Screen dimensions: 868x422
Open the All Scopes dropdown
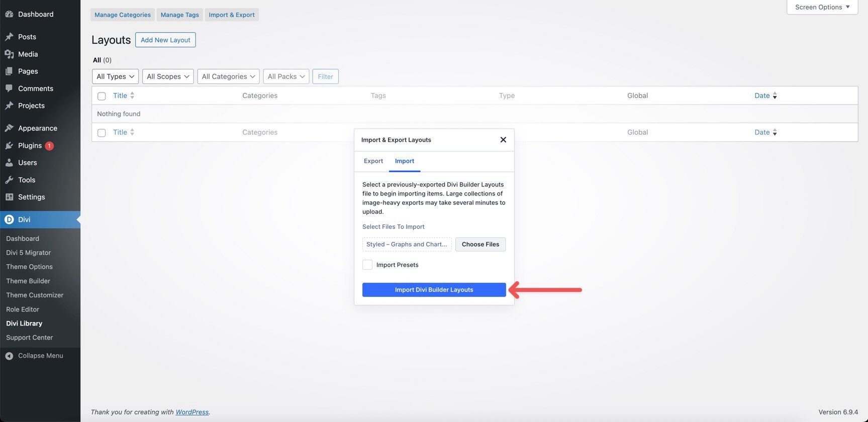pos(168,76)
